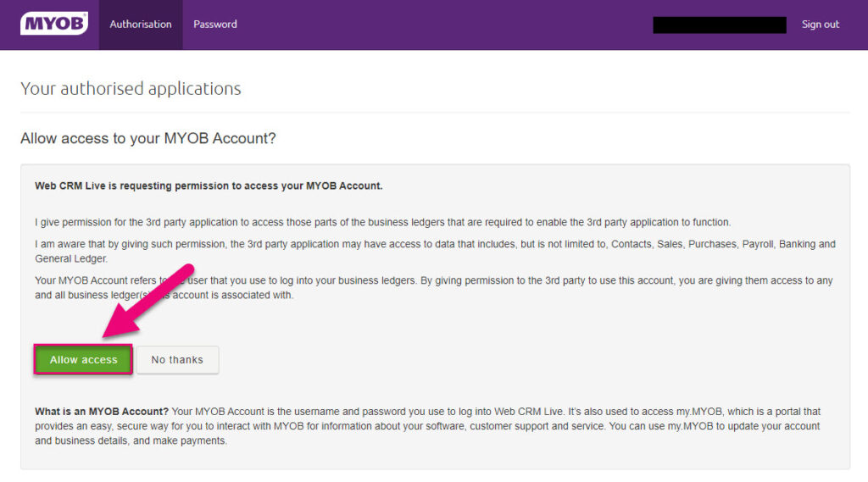The width and height of the screenshot is (868, 482).
Task: Decline with the No thanks button
Action: point(177,360)
